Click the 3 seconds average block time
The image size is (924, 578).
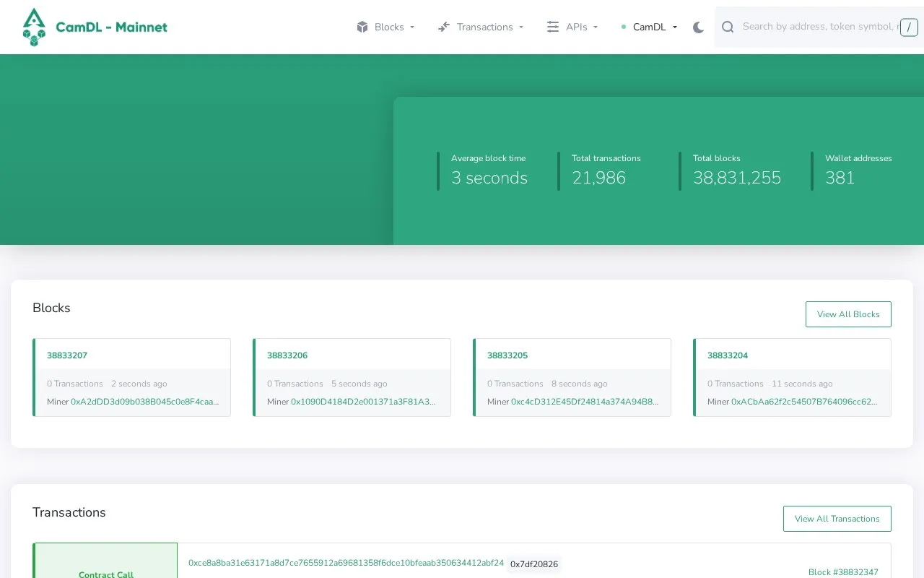tap(489, 178)
